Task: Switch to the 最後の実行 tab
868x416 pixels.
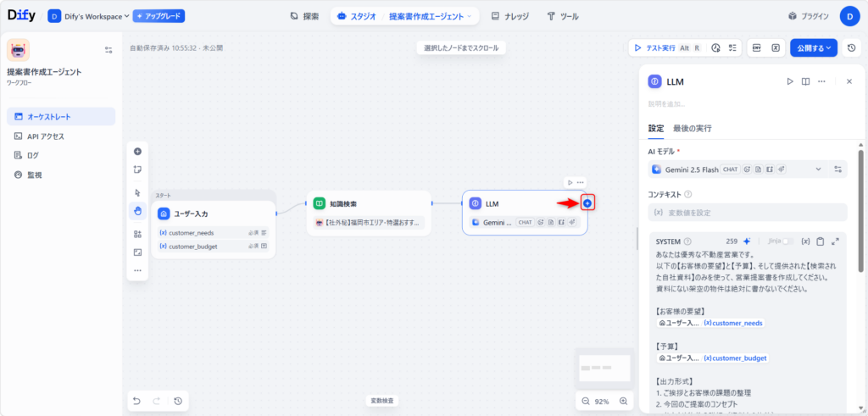Action: [692, 129]
